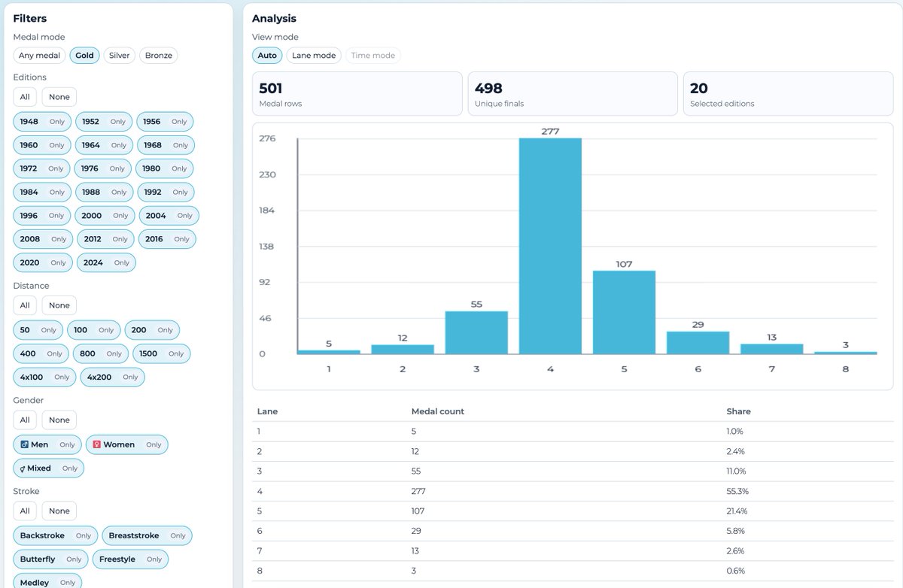Show only the 1960 edition
This screenshot has height=588, width=903.
pyautogui.click(x=56, y=145)
